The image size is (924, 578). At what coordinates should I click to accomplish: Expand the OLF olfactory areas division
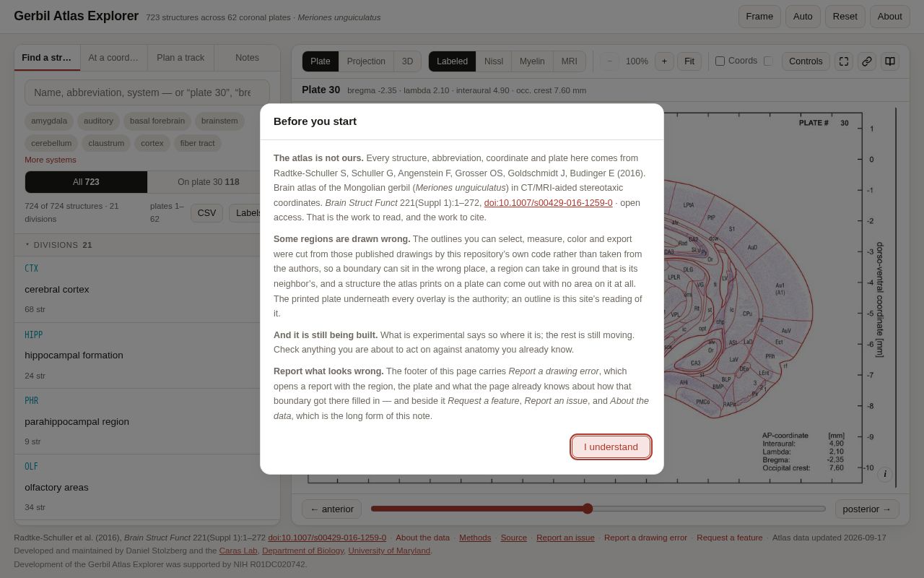(147, 488)
